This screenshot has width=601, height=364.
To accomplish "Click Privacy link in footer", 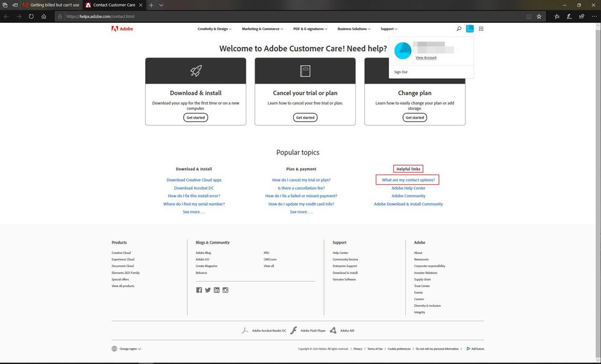I will tap(358, 349).
